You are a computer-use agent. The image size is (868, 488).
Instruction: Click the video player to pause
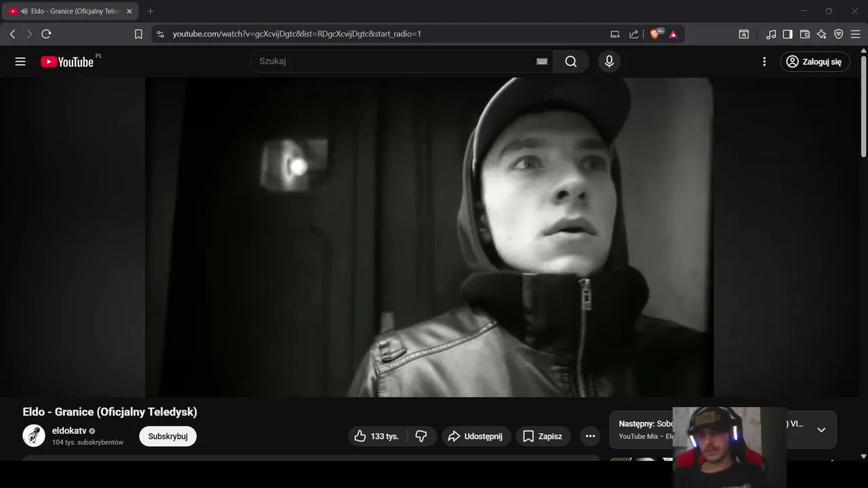pyautogui.click(x=429, y=237)
